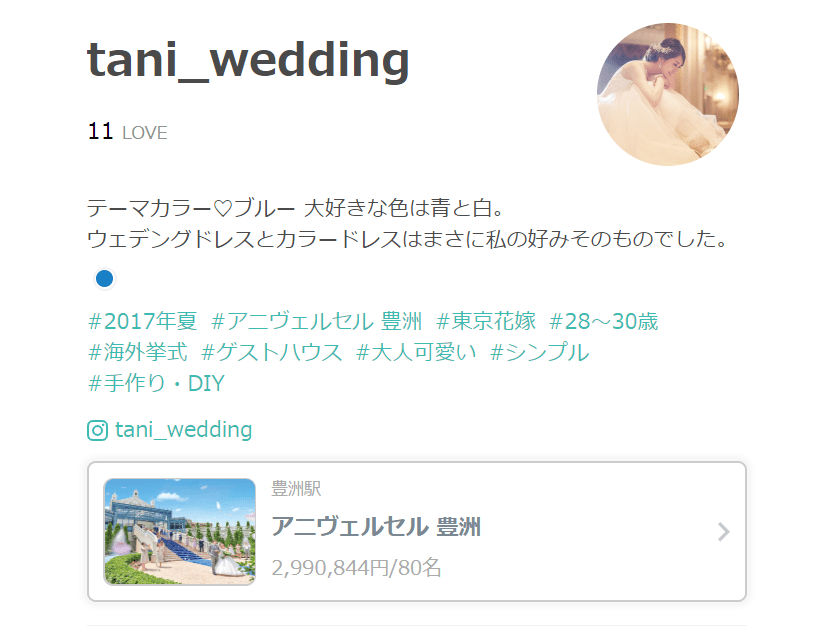Click the 豊洲駅 station label
This screenshot has width=825, height=626.
point(296,489)
